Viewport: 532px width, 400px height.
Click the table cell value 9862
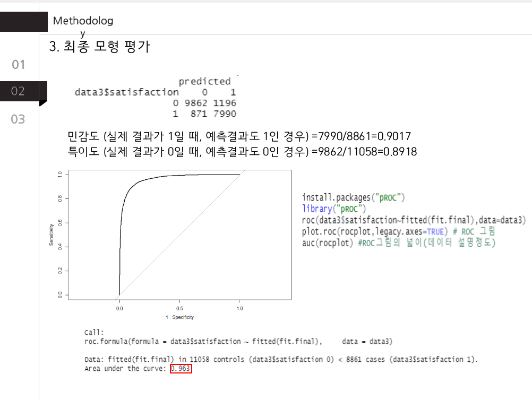click(196, 103)
